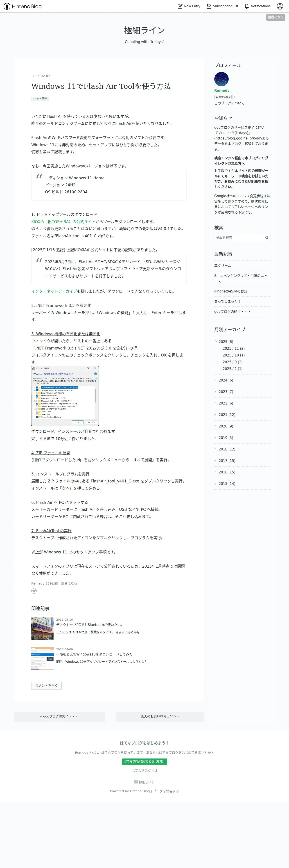Viewport: 289px width, 868px height.
Task: Open thumbnail for デスクトップPCでもBluetooth article
Action: point(42,629)
